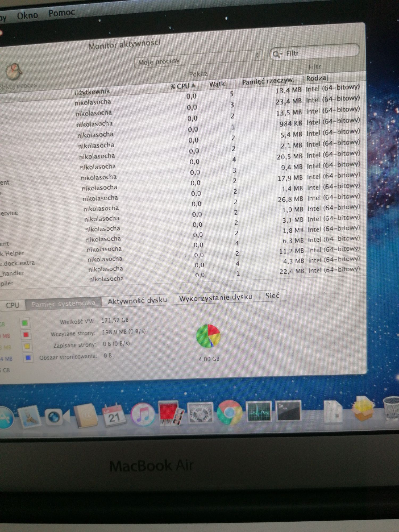This screenshot has height=532, width=399.
Task: Click the 17,9 MB memory cell
Action: click(x=290, y=178)
